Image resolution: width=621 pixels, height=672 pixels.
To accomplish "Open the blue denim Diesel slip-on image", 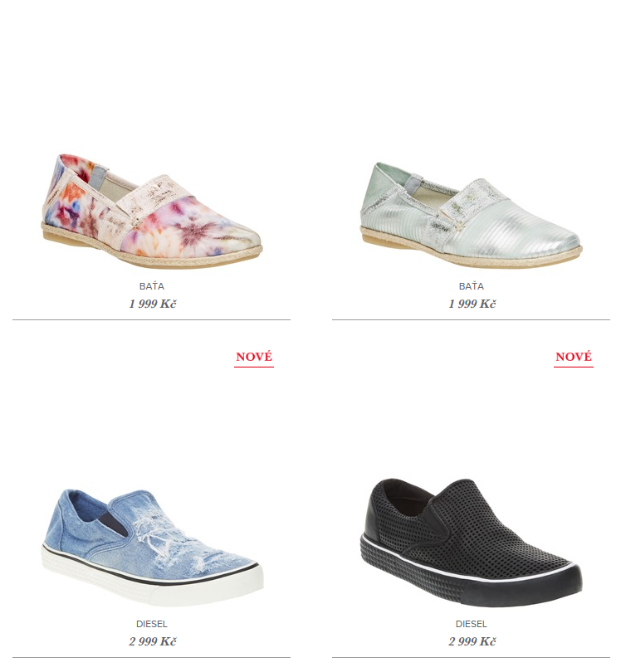I will coord(152,548).
